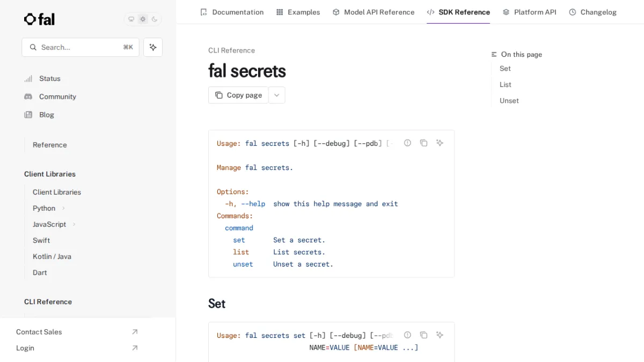Switch to system theme mode
The height and width of the screenshot is (362, 644).
click(x=131, y=19)
